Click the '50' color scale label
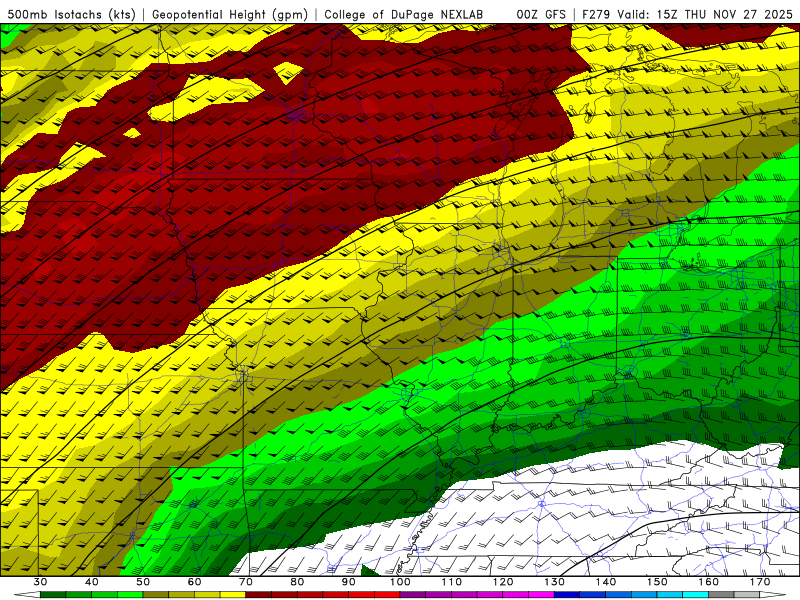The height and width of the screenshot is (600, 800). coord(143,582)
